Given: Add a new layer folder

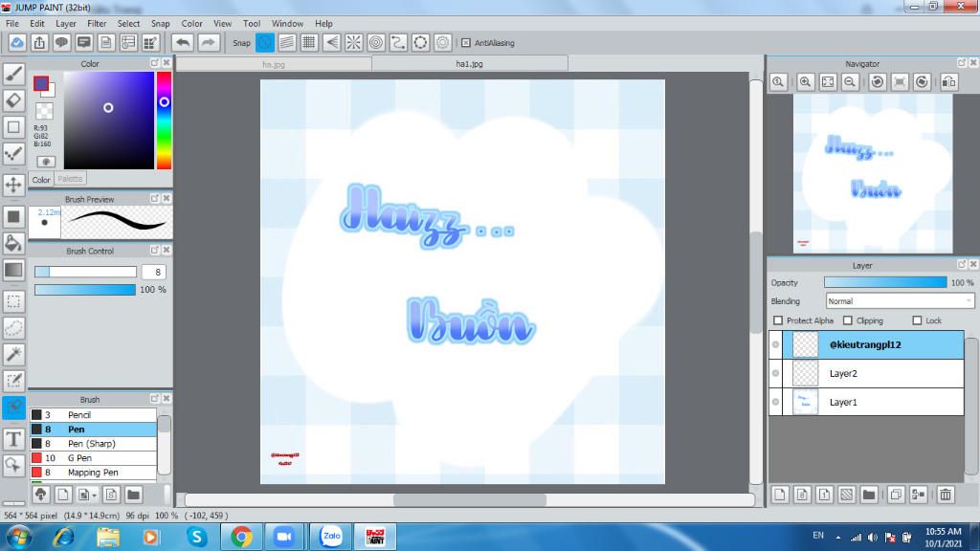Looking at the screenshot, I should (x=869, y=495).
